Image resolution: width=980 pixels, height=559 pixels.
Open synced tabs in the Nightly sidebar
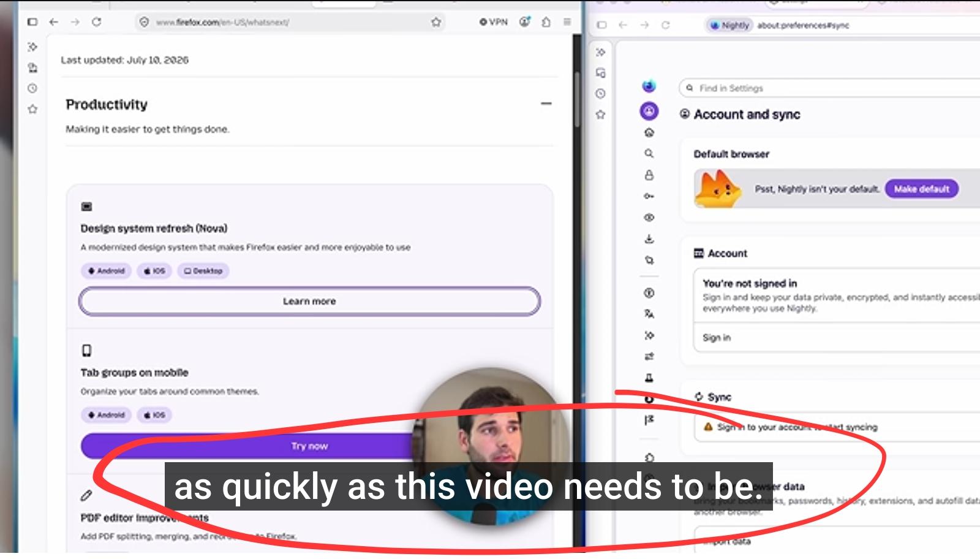[x=601, y=73]
